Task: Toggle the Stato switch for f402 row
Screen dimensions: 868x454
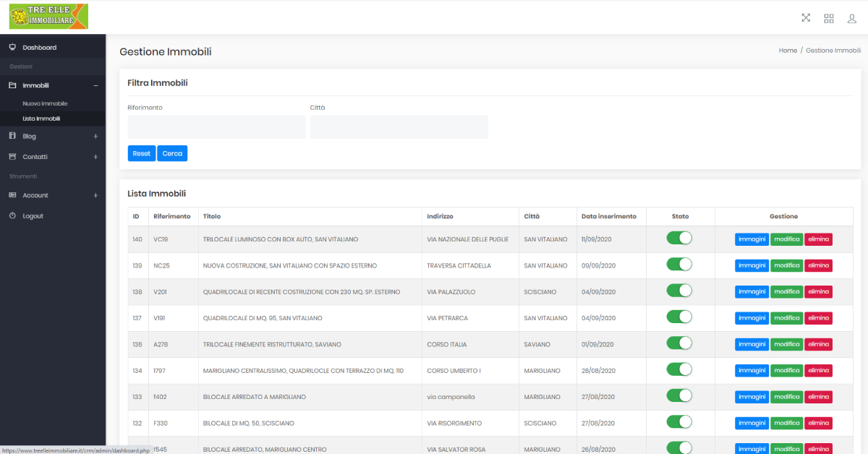Action: point(679,395)
